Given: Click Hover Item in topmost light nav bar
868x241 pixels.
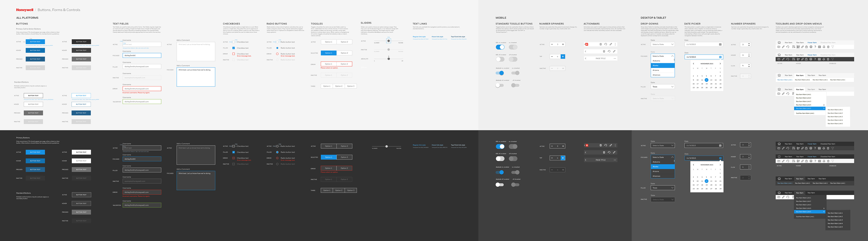Looking at the screenshot, I should [x=812, y=43].
